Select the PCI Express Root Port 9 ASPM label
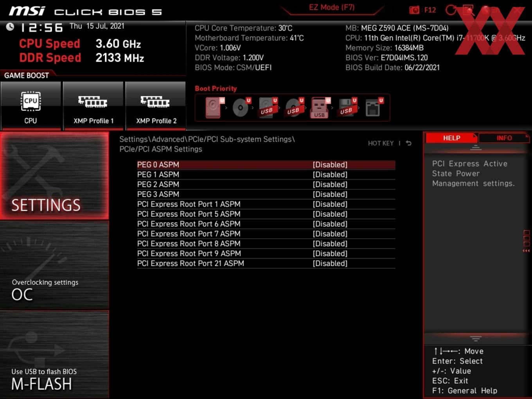Viewport: 532px width, 399px height. (x=189, y=253)
